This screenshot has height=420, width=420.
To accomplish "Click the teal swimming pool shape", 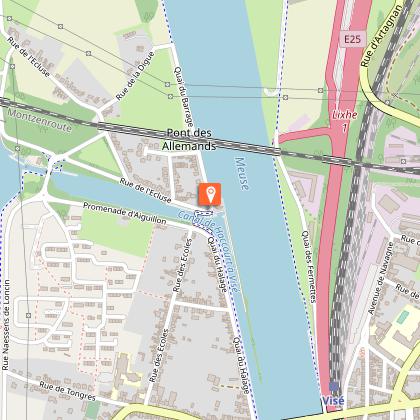I will click(x=403, y=317).
